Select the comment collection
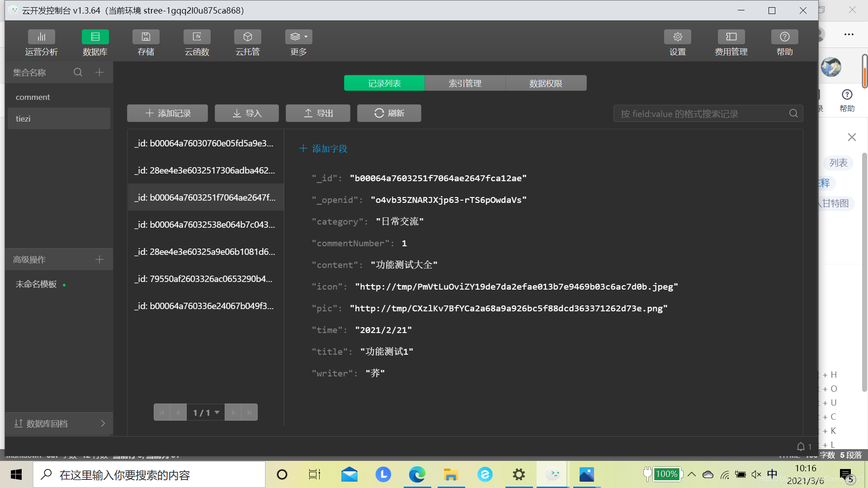Screen dimensions: 868x488 coord(33,97)
